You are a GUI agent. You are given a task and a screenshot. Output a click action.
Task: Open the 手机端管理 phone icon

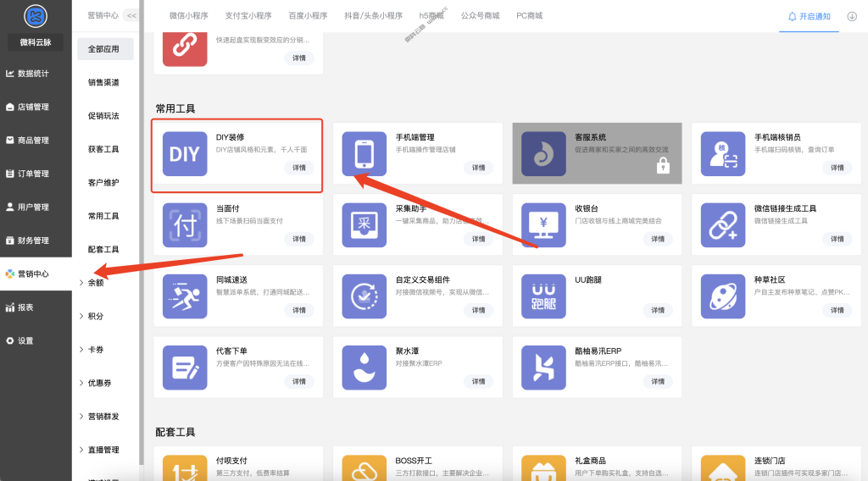(x=364, y=153)
